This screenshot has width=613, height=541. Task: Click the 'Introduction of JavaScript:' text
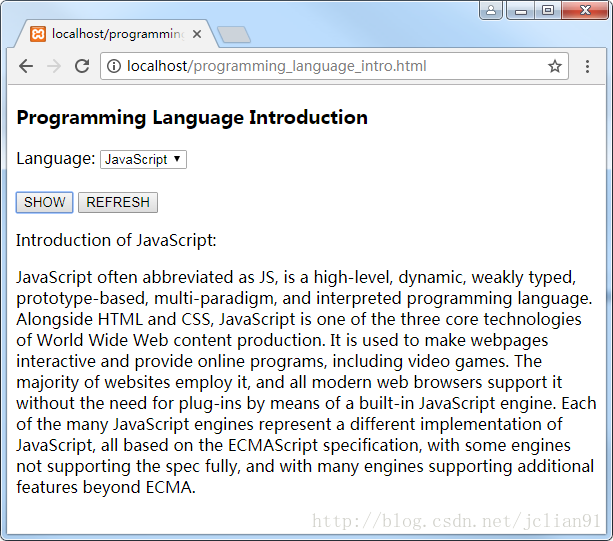pyautogui.click(x=116, y=240)
